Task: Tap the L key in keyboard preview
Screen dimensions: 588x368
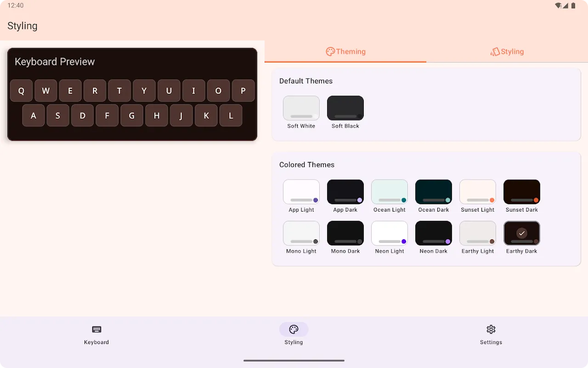Action: 231,115
